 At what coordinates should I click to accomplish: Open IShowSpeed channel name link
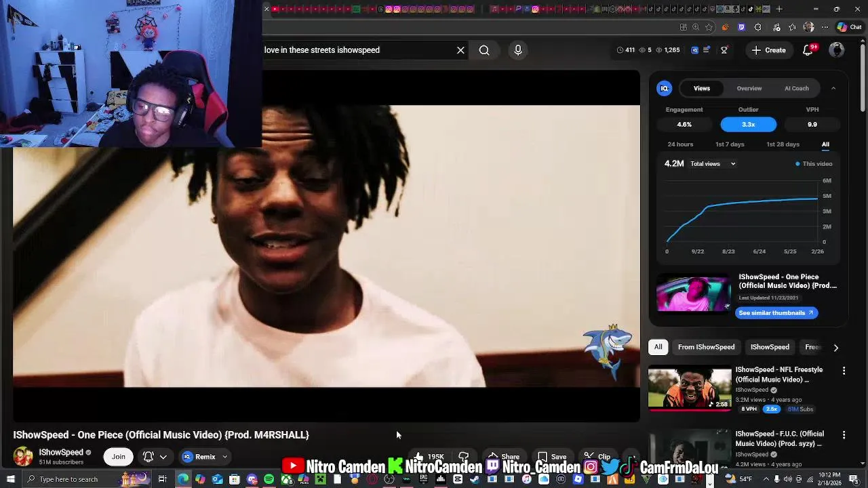pos(61,452)
